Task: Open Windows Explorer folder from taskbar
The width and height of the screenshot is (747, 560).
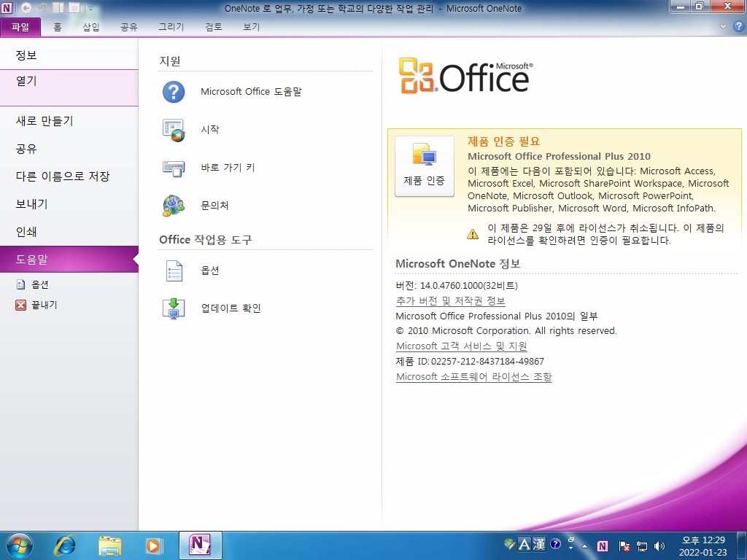Action: tap(110, 545)
